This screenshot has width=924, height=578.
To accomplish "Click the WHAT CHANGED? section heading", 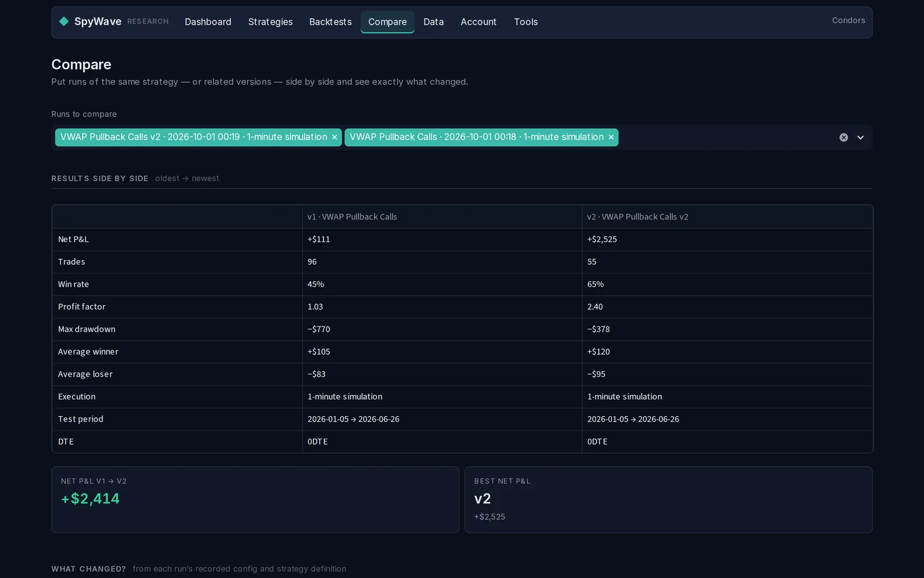I will click(x=88, y=569).
